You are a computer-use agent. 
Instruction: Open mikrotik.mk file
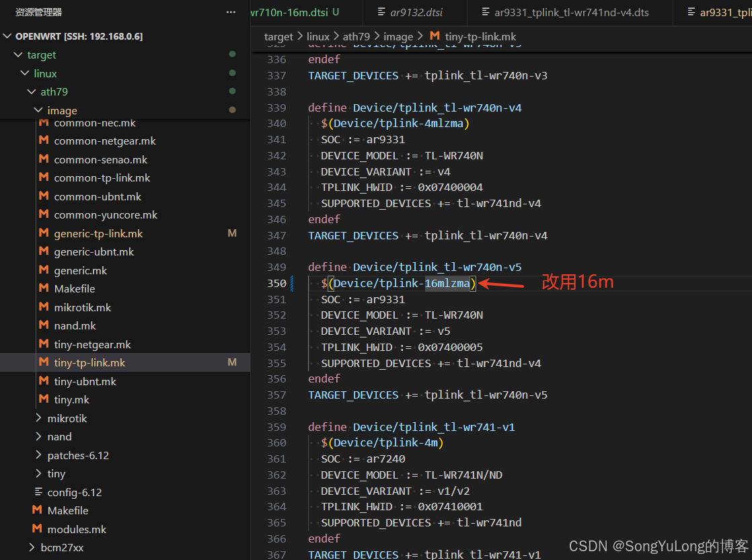coord(82,307)
